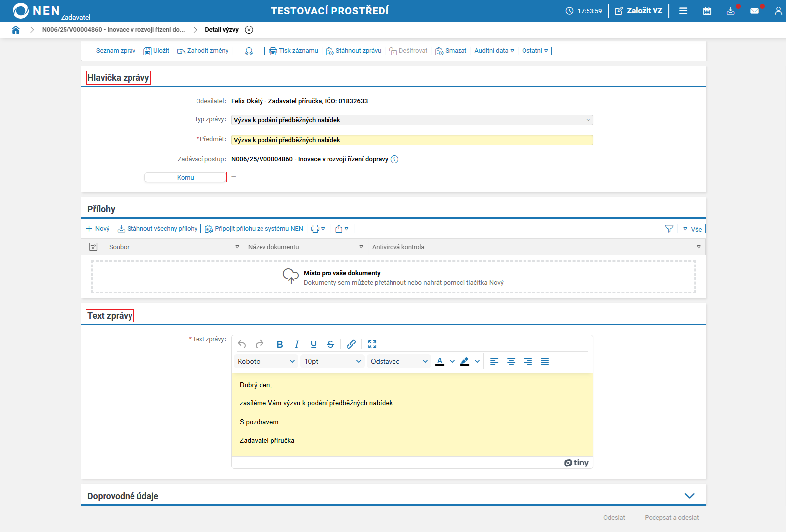Open the Auditní data menu

494,51
